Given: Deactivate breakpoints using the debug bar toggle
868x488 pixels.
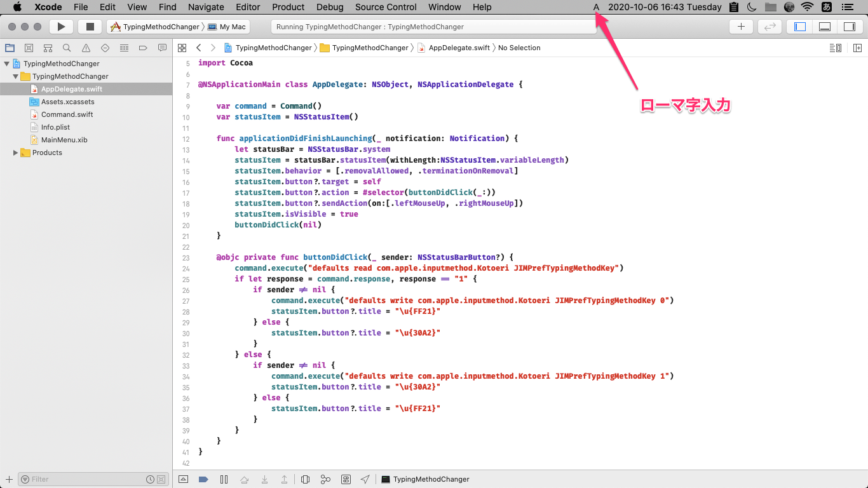Looking at the screenshot, I should click(x=203, y=479).
